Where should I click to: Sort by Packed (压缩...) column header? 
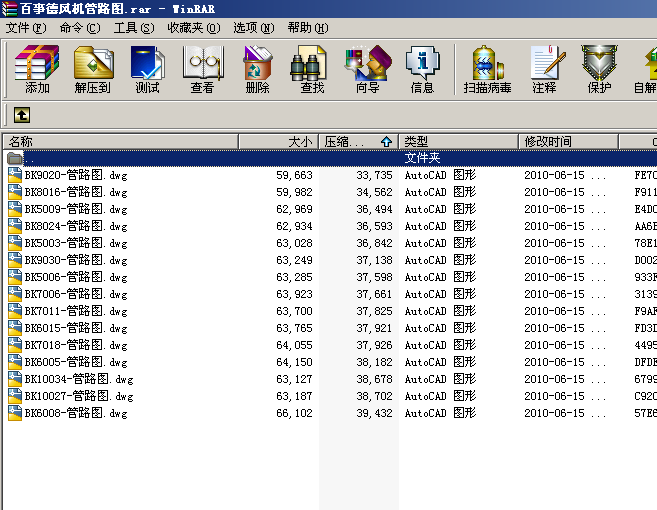359,142
